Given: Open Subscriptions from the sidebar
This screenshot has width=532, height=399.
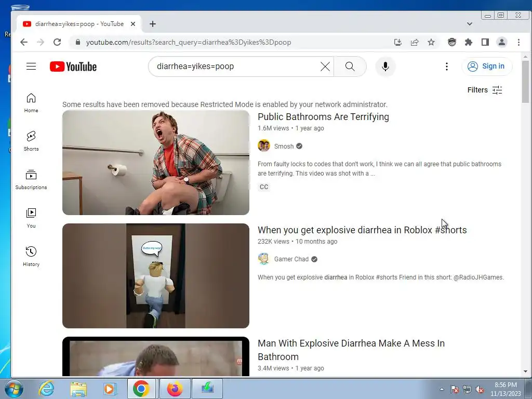Looking at the screenshot, I should 31,179.
